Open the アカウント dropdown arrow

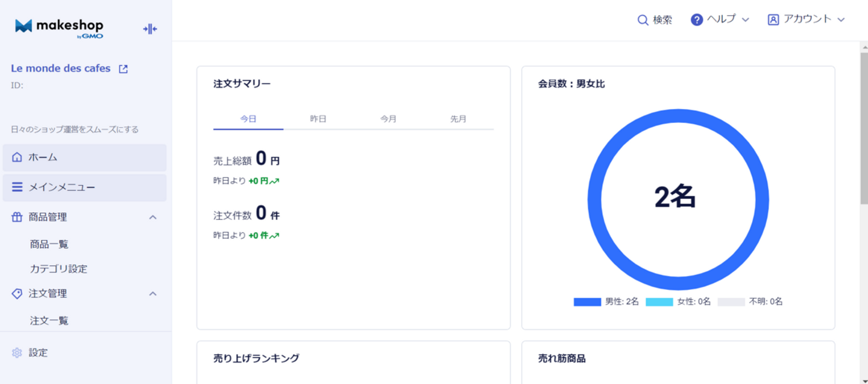tap(841, 20)
